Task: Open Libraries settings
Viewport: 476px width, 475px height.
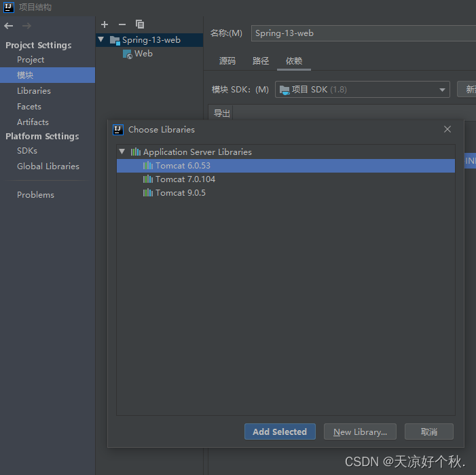Action: 34,91
